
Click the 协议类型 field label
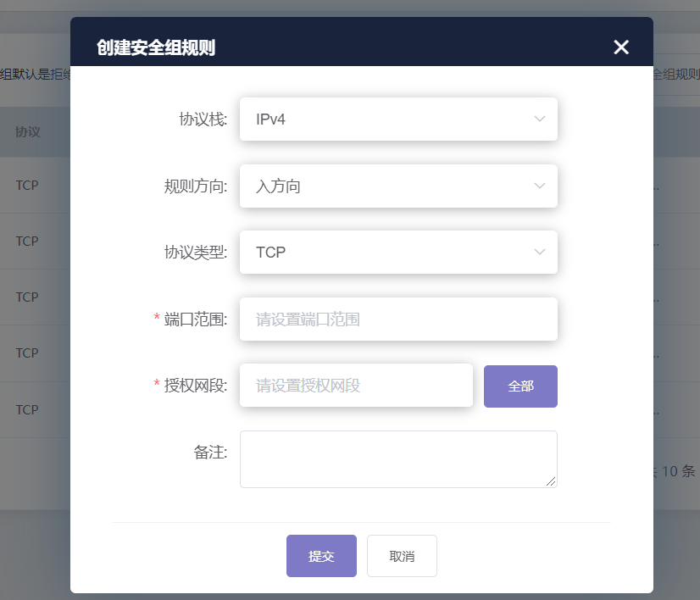196,253
